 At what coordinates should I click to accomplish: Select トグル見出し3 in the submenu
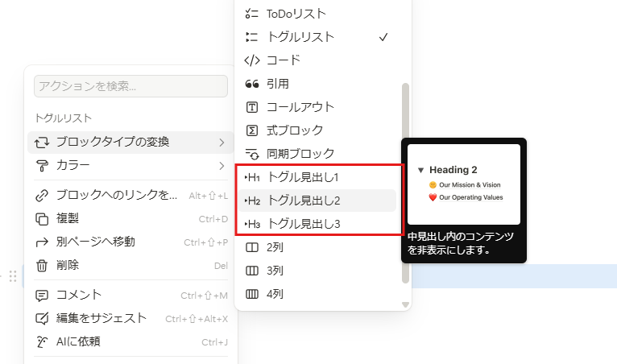click(x=317, y=224)
